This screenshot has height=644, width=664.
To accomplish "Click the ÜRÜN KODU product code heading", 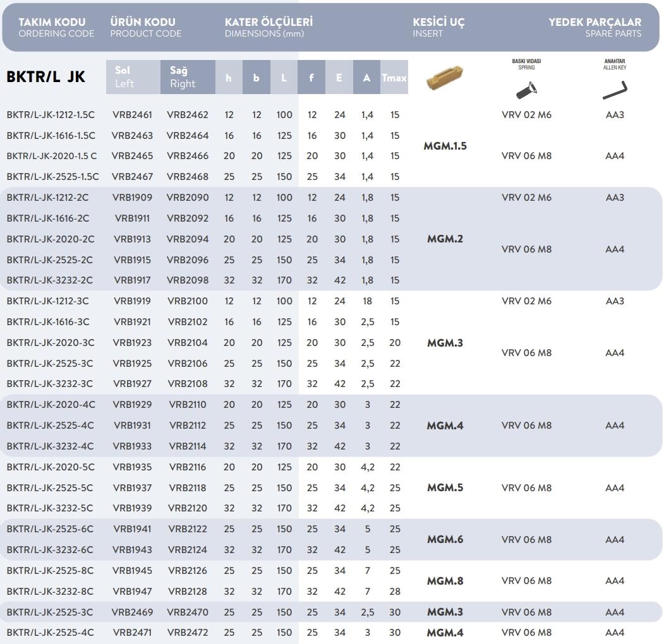I will point(145,27).
